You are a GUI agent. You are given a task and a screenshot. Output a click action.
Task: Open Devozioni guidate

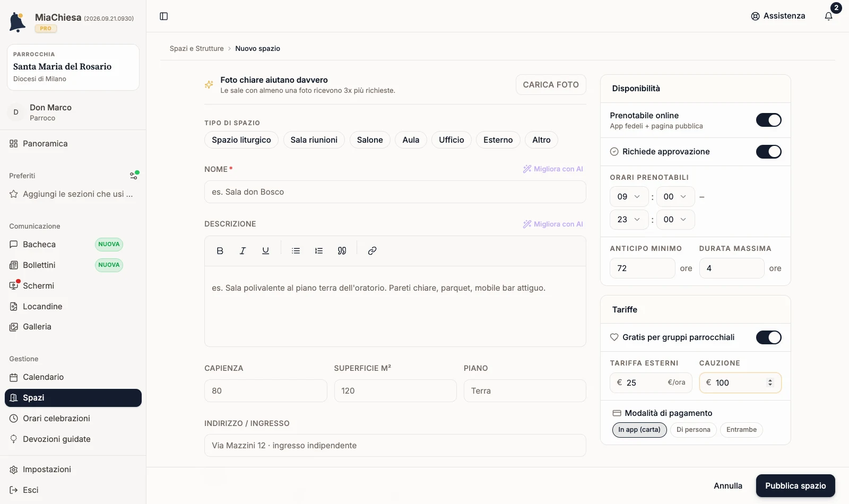click(73, 439)
